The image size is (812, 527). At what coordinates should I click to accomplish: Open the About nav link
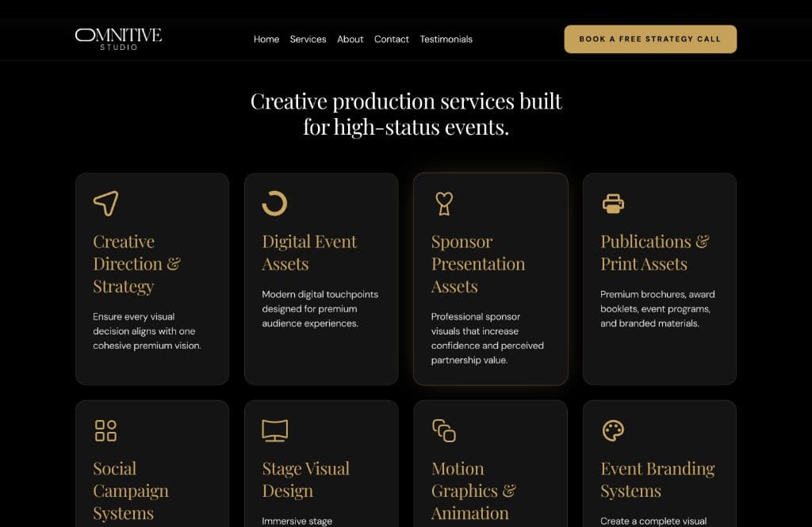350,40
